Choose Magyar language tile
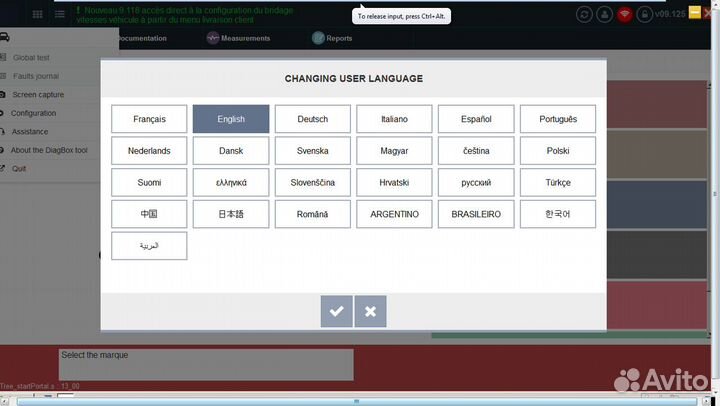The image size is (720, 406). pos(394,151)
